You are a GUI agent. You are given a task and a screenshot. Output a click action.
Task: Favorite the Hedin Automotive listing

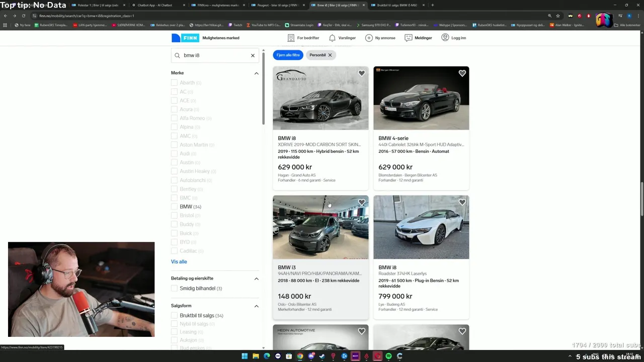(x=361, y=331)
